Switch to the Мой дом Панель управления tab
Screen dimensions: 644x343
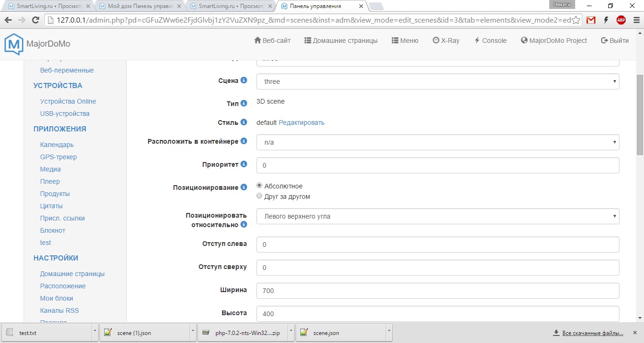coord(140,7)
